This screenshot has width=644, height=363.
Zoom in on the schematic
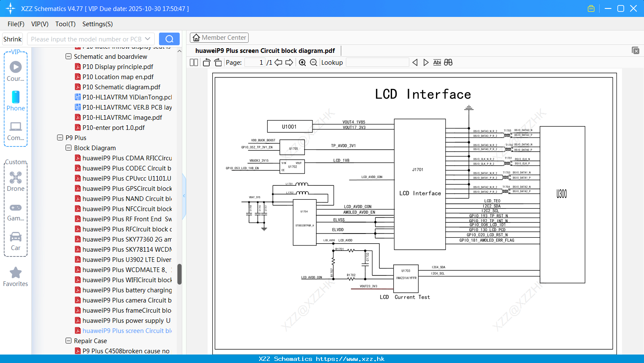click(x=302, y=63)
